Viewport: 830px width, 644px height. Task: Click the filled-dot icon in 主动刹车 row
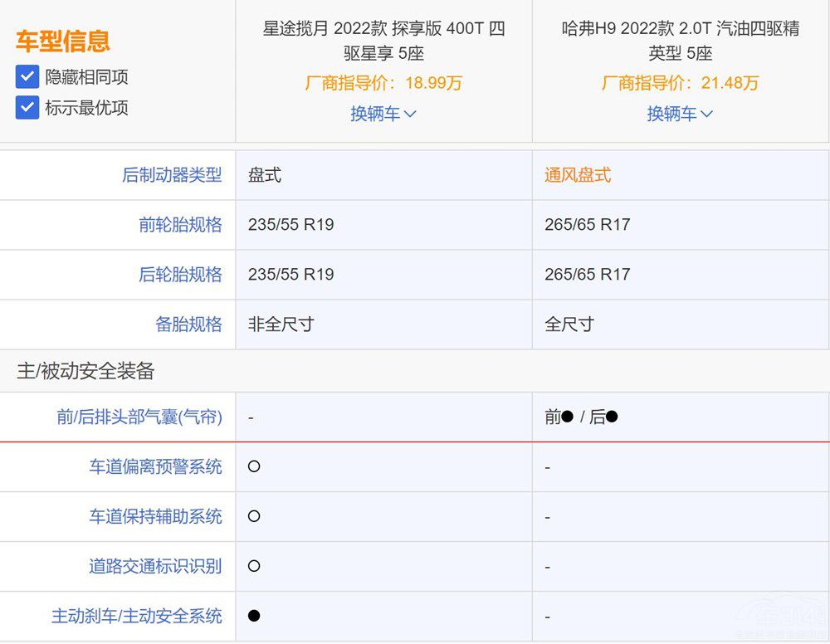point(254,616)
